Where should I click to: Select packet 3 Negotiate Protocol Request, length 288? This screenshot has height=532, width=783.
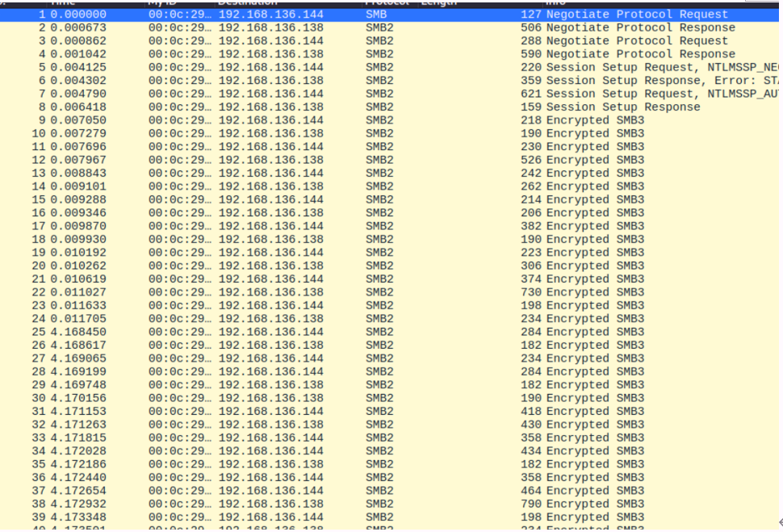coord(390,41)
